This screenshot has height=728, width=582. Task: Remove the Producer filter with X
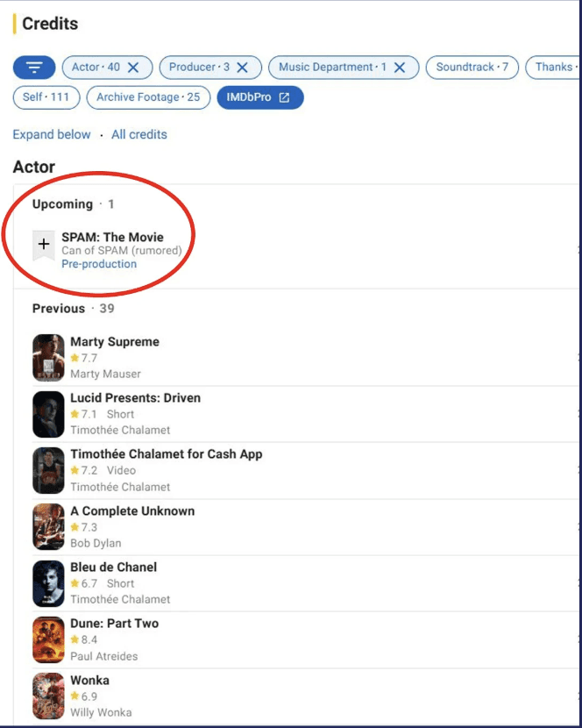pyautogui.click(x=242, y=68)
